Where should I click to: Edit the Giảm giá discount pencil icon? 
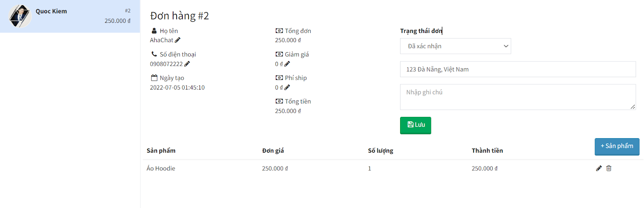[x=287, y=64]
